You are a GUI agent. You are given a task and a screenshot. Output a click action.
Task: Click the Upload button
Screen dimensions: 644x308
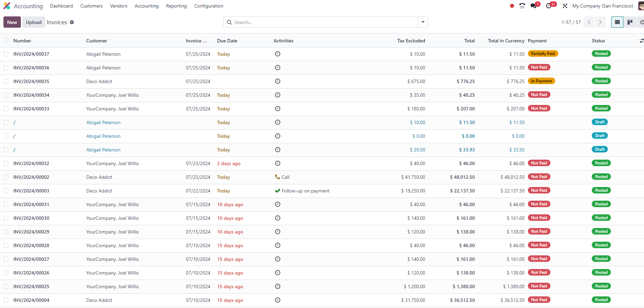[x=33, y=22]
